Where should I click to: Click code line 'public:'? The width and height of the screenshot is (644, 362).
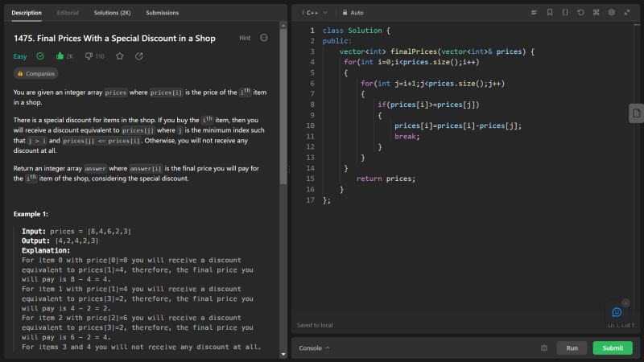tap(336, 41)
